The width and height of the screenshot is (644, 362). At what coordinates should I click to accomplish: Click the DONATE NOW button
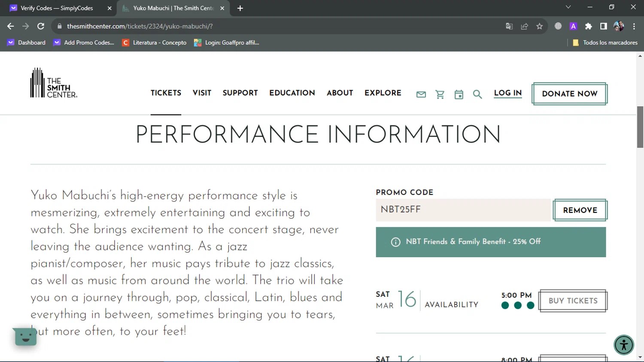coord(570,94)
